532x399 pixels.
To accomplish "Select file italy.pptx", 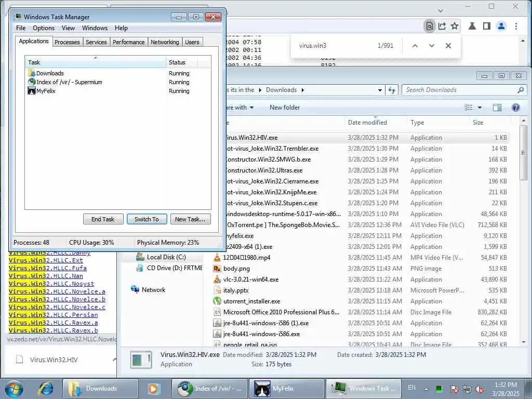I will click(360, 290).
